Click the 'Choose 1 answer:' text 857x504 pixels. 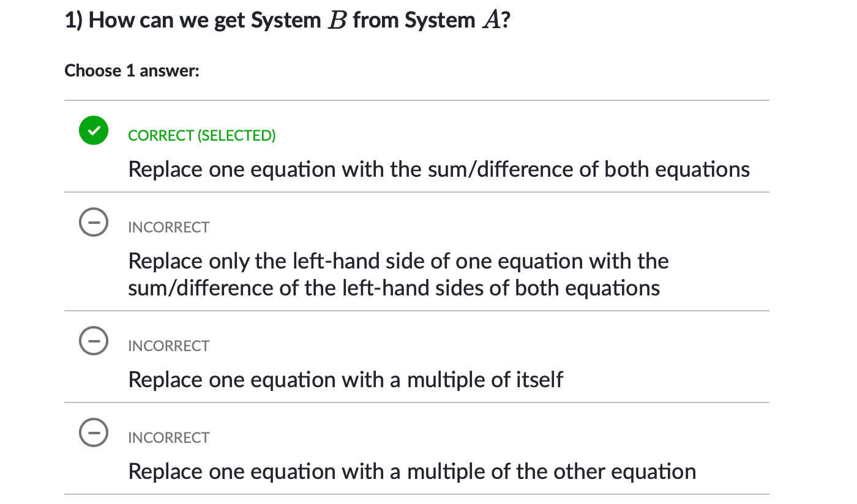point(132,71)
